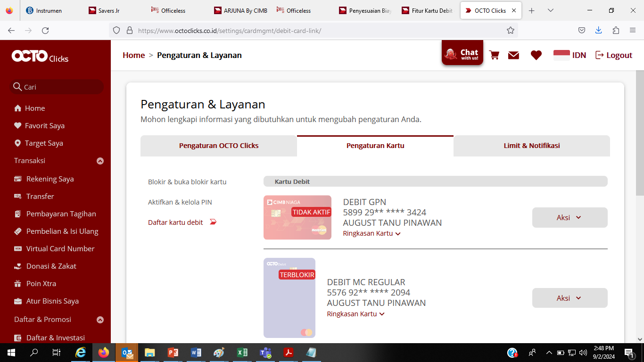Click the heart favorites icon in header
Image resolution: width=644 pixels, height=362 pixels.
[x=536, y=55]
